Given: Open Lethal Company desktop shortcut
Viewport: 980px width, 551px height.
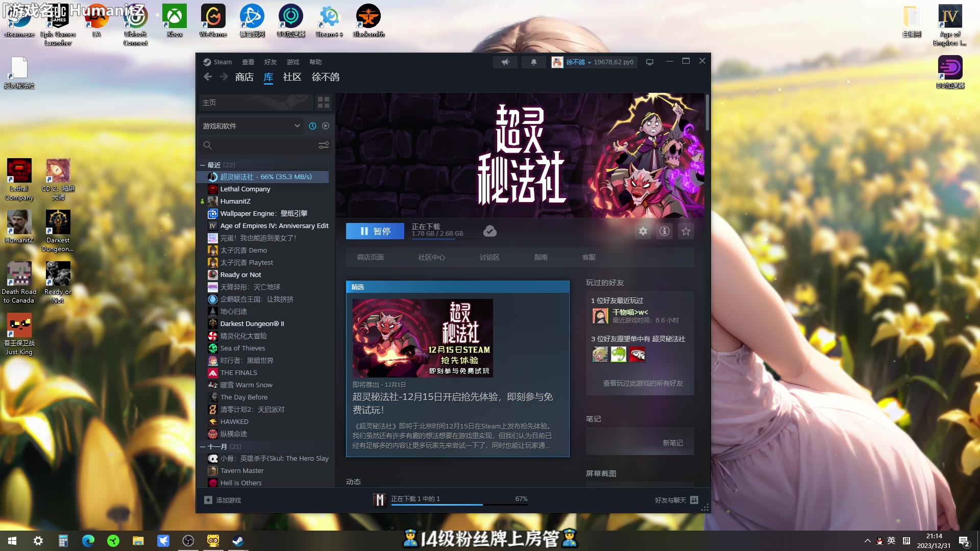Looking at the screenshot, I should pyautogui.click(x=19, y=180).
